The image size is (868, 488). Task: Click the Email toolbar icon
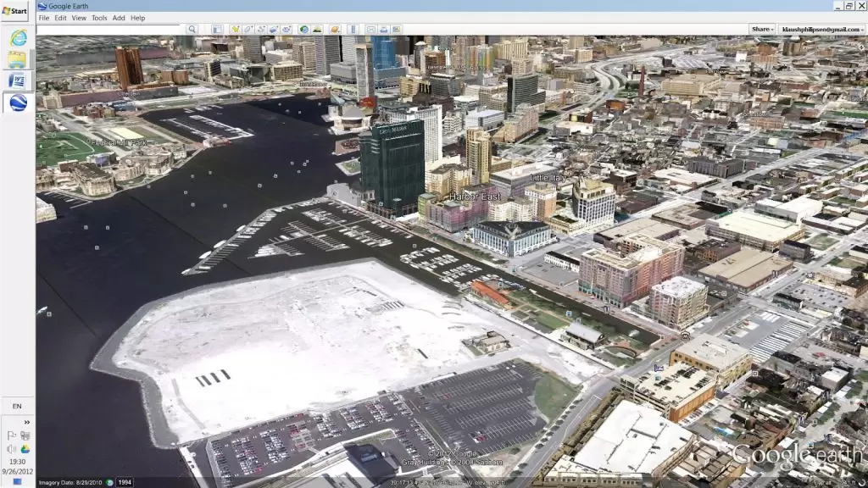click(370, 30)
